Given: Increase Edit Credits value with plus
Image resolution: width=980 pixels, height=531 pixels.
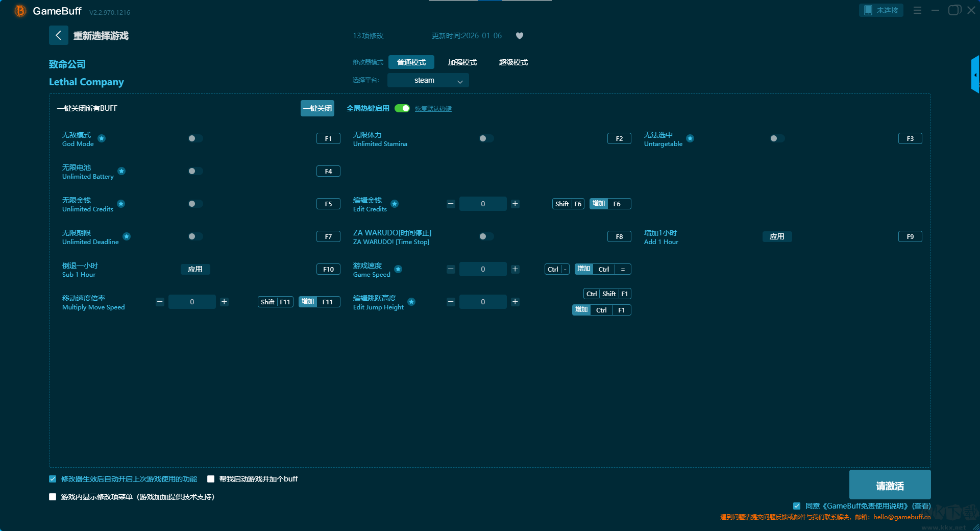Looking at the screenshot, I should 515,204.
